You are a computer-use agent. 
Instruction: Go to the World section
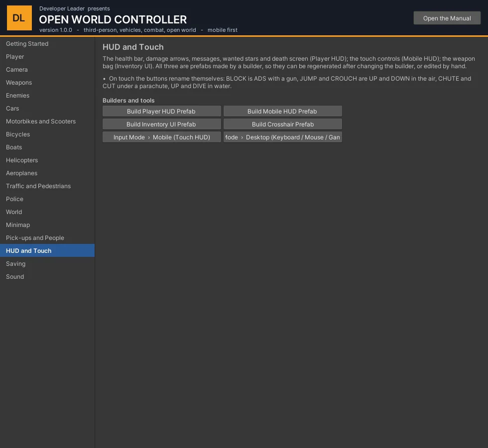47,212
